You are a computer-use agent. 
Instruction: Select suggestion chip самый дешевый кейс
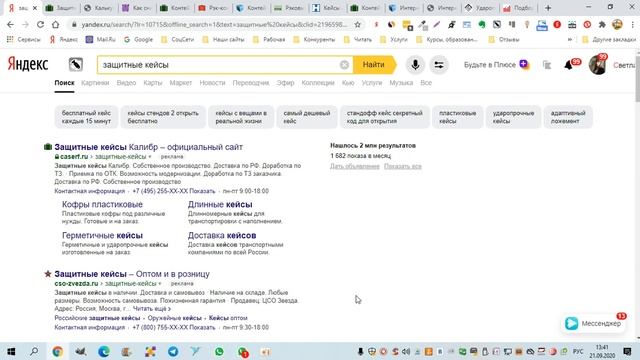pos(307,117)
